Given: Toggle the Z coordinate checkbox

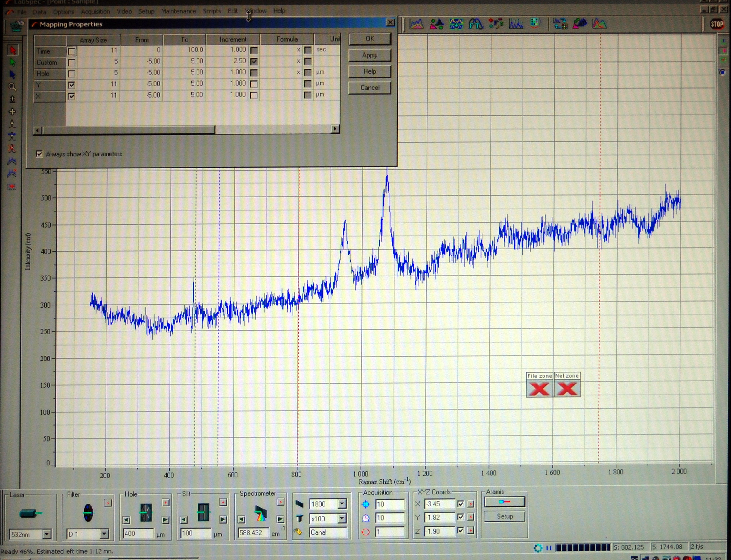Looking at the screenshot, I should click(461, 530).
